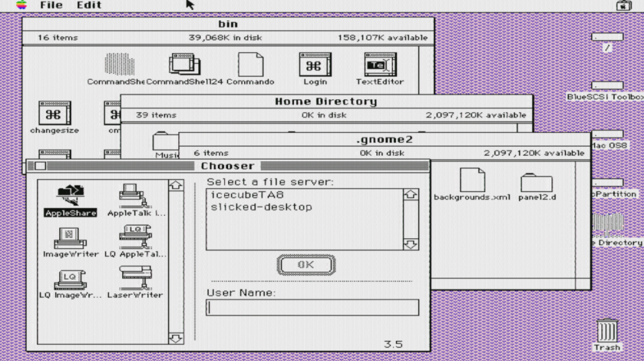Click the OK button in Chooser
The height and width of the screenshot is (361, 644).
306,265
